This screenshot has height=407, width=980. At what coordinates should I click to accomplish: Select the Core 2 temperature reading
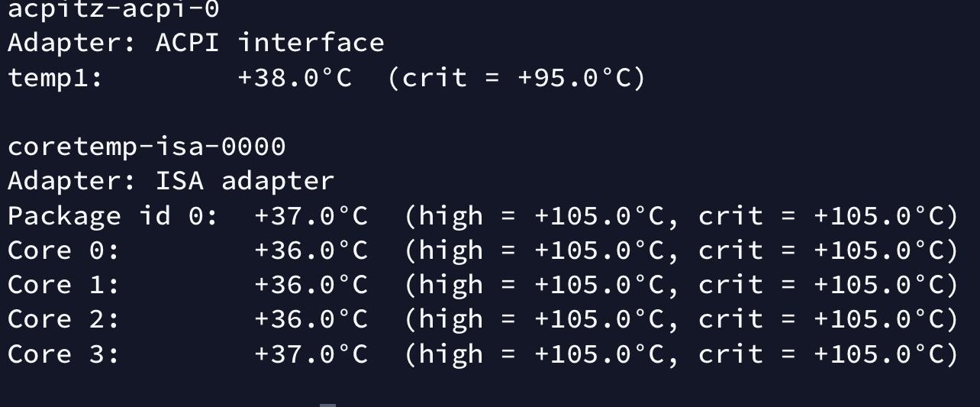(311, 319)
